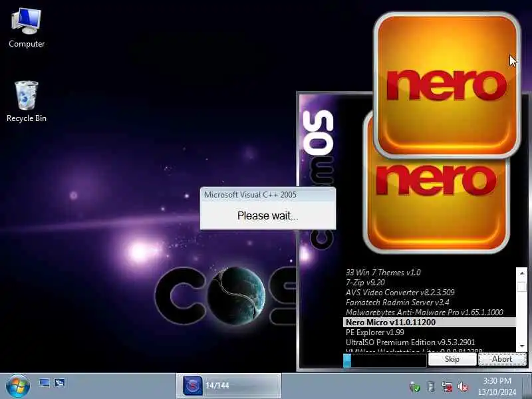The width and height of the screenshot is (532, 399).
Task: Click the 'Please wait...' message text
Action: [x=268, y=215]
